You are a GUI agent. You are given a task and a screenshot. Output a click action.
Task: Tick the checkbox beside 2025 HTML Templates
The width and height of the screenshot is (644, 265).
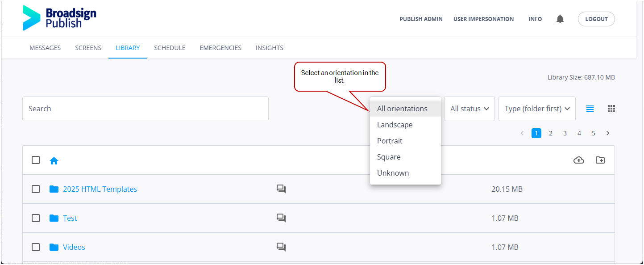36,189
